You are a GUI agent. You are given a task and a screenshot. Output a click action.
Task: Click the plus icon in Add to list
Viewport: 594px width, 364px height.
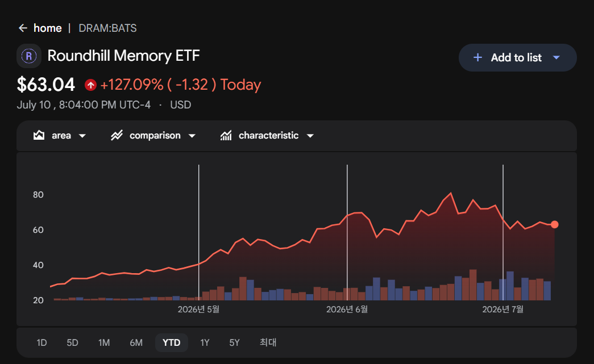click(x=477, y=57)
